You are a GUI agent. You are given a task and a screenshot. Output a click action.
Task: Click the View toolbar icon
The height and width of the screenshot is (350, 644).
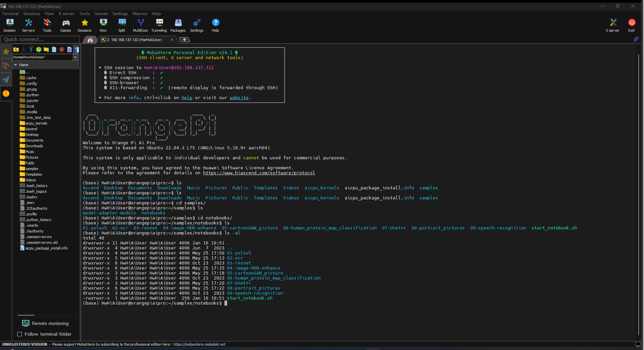tap(103, 25)
